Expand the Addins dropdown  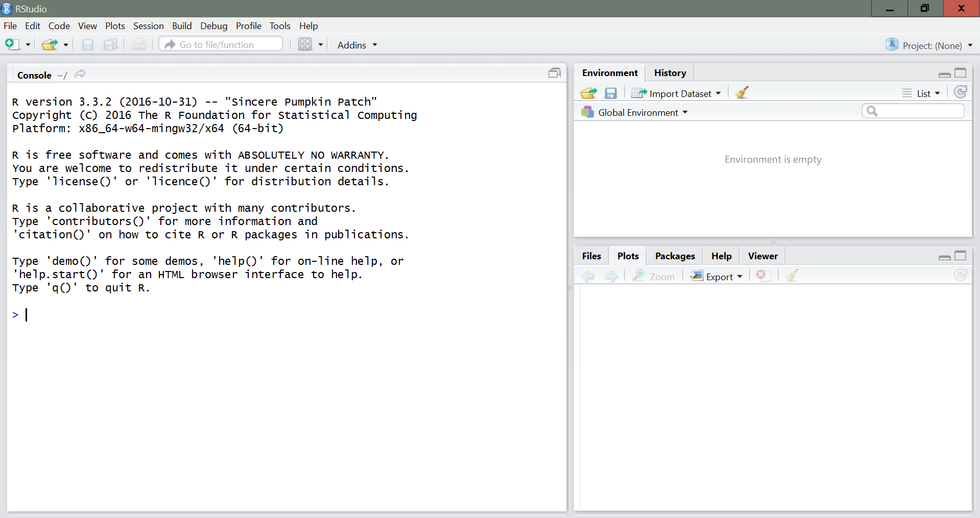coord(357,45)
